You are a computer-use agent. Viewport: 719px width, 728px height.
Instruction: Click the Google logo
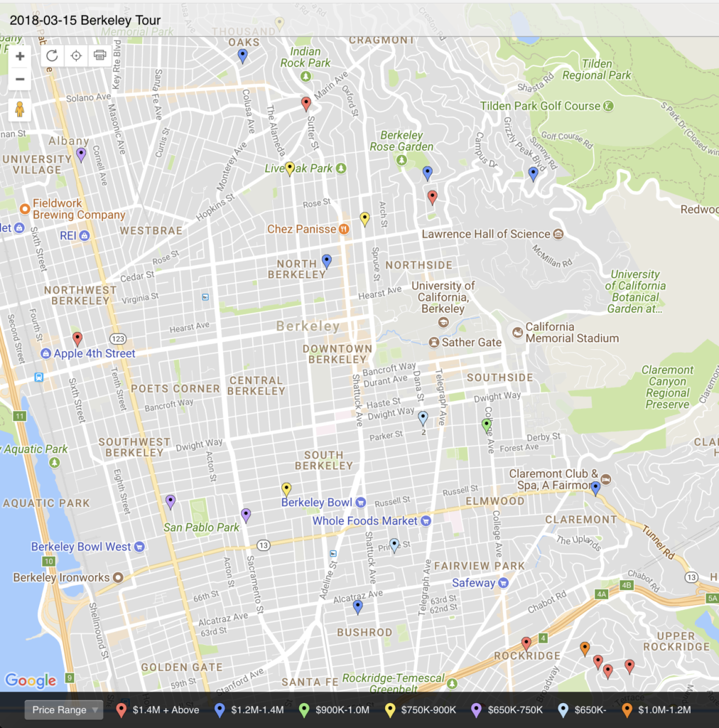point(31,680)
